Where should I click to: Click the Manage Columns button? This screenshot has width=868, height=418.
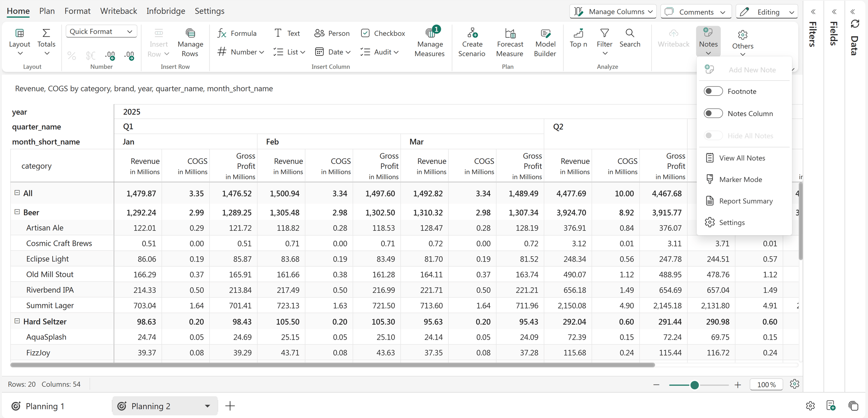[x=613, y=12]
